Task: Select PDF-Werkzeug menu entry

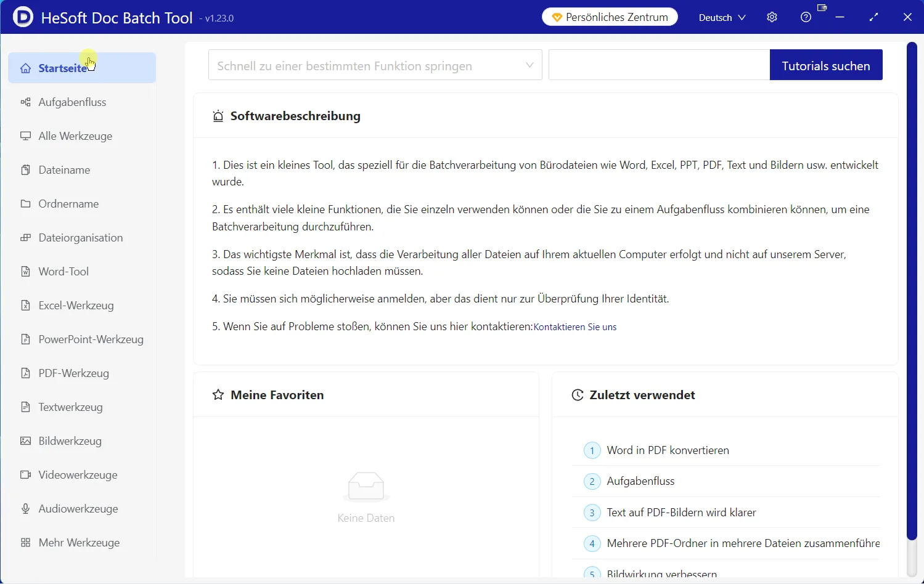Action: tap(82, 373)
